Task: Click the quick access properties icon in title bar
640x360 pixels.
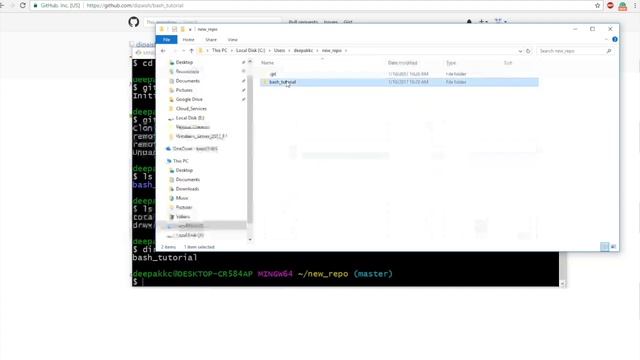Action: (174, 29)
